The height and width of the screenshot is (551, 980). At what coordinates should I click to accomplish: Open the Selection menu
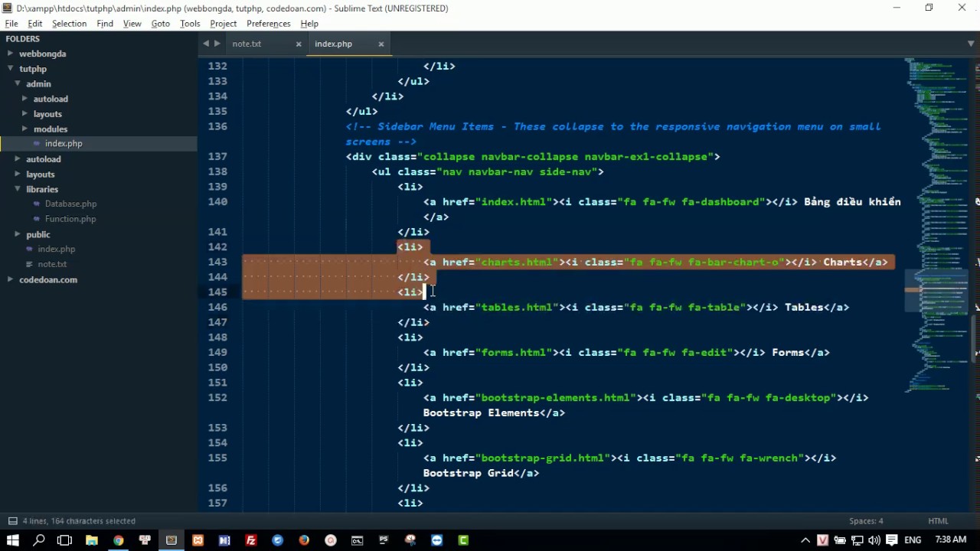[x=69, y=24]
